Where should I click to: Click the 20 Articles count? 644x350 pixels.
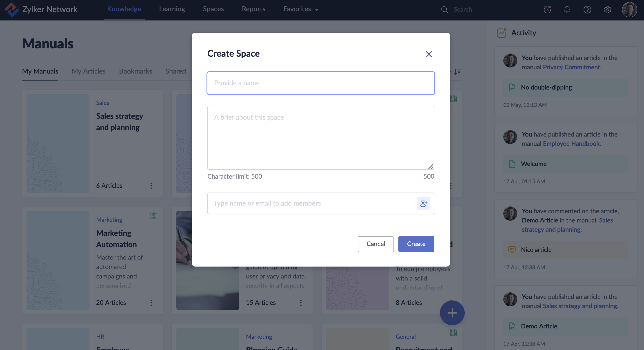111,303
